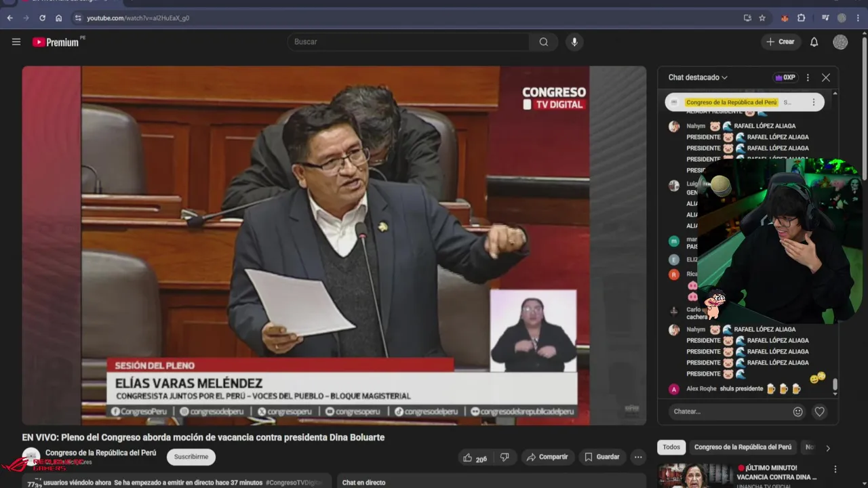Open the 0XP channel points badge
This screenshot has width=868, height=488.
[785, 77]
